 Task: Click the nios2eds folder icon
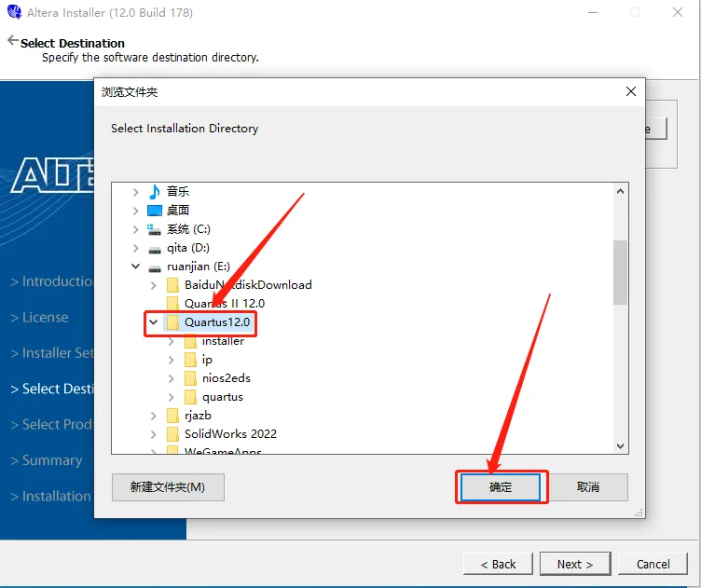[x=190, y=378]
